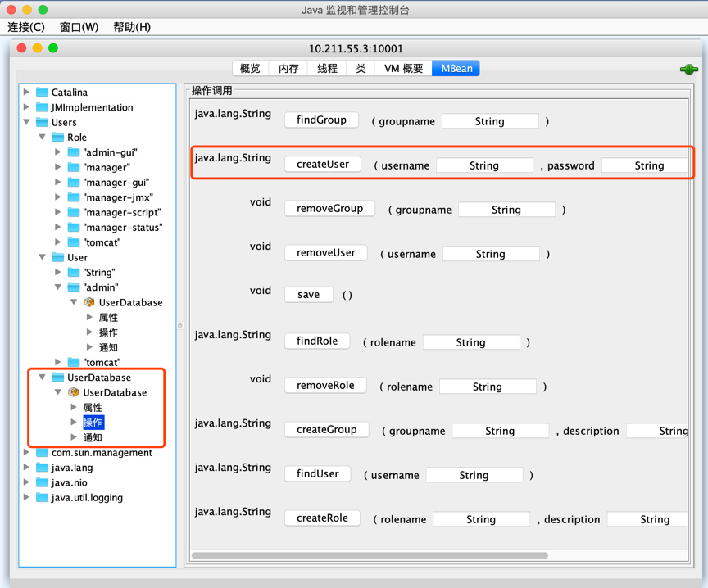The image size is (708, 588).
Task: Expand the com.sun.management node
Action: click(27, 453)
